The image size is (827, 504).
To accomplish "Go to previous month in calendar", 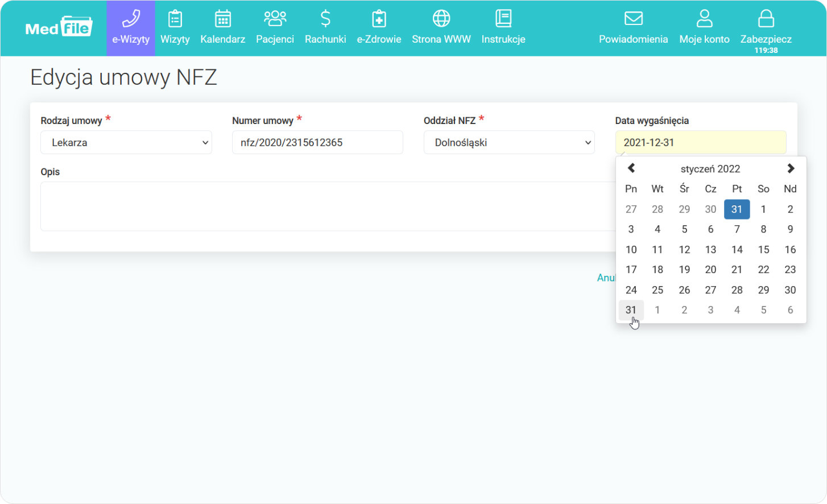I will coord(631,168).
